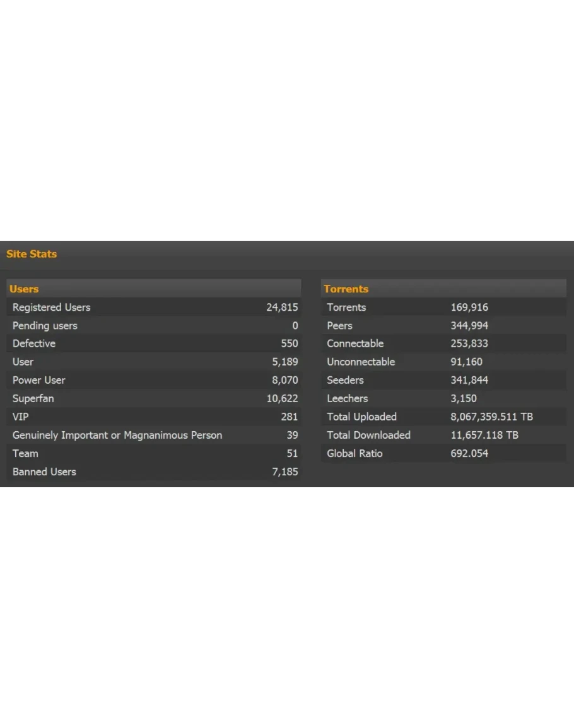Click the Pending users label
574x728 pixels.
45,325
